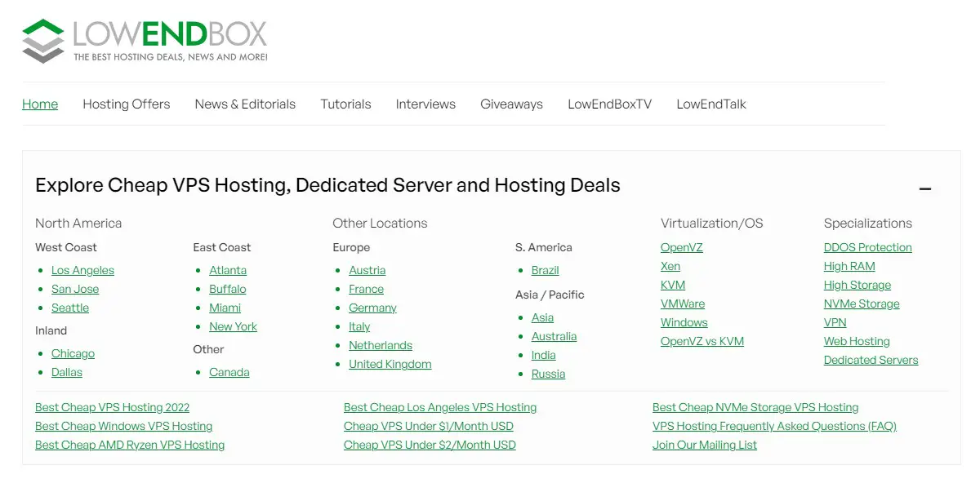Open the KVM link
The width and height of the screenshot is (980, 483).
(673, 285)
